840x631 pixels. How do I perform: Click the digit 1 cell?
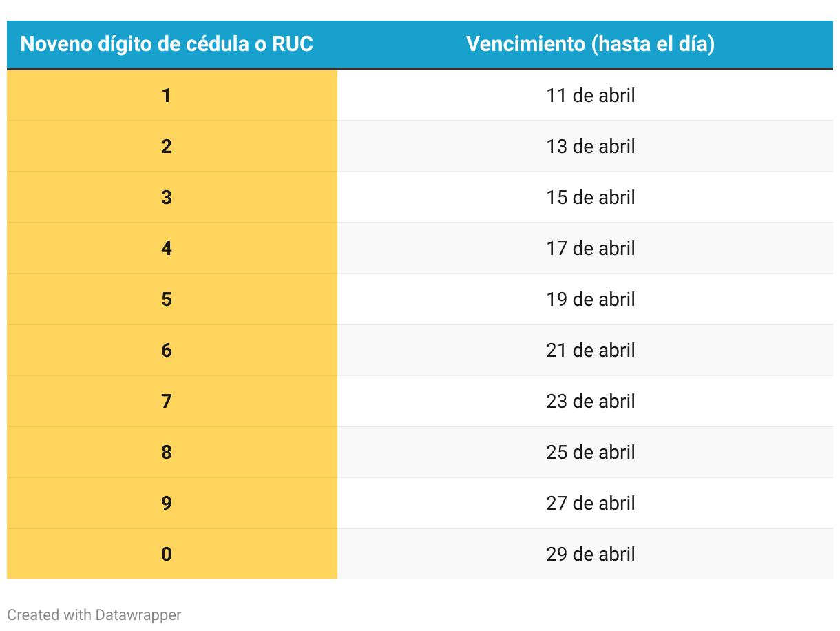[172, 95]
